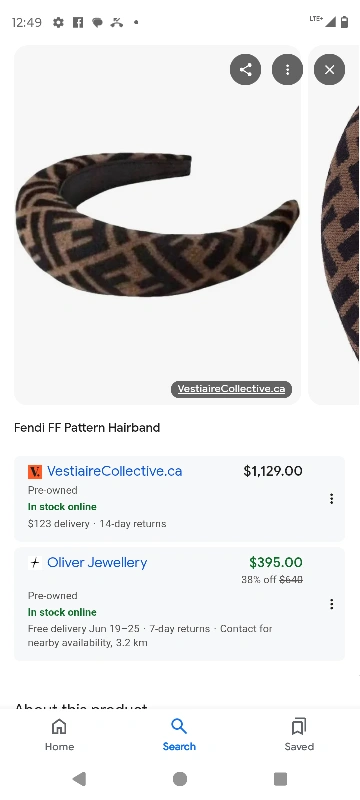Tap the Android recent apps square button

point(280,779)
